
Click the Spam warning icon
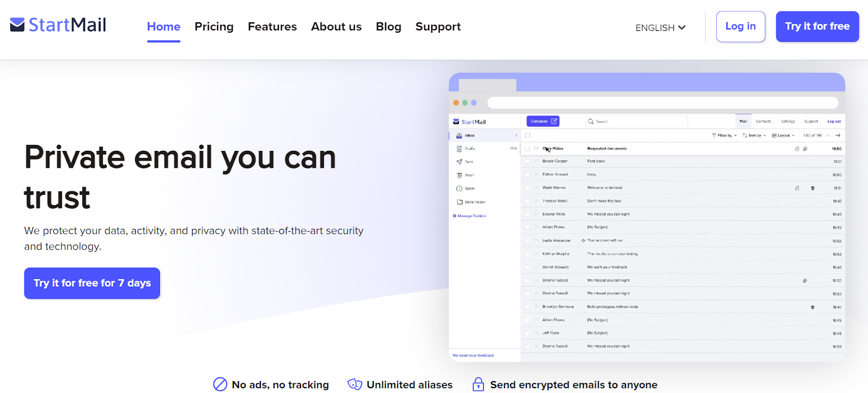459,188
